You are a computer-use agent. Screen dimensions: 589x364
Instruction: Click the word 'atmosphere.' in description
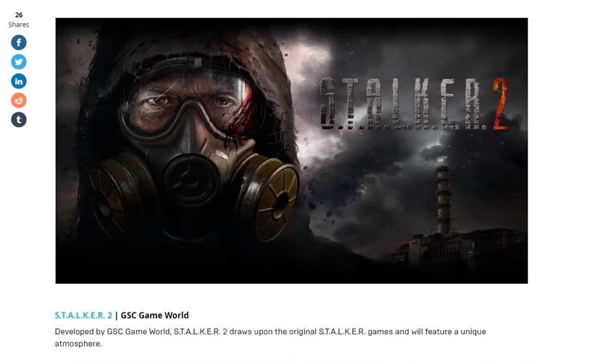[78, 344]
